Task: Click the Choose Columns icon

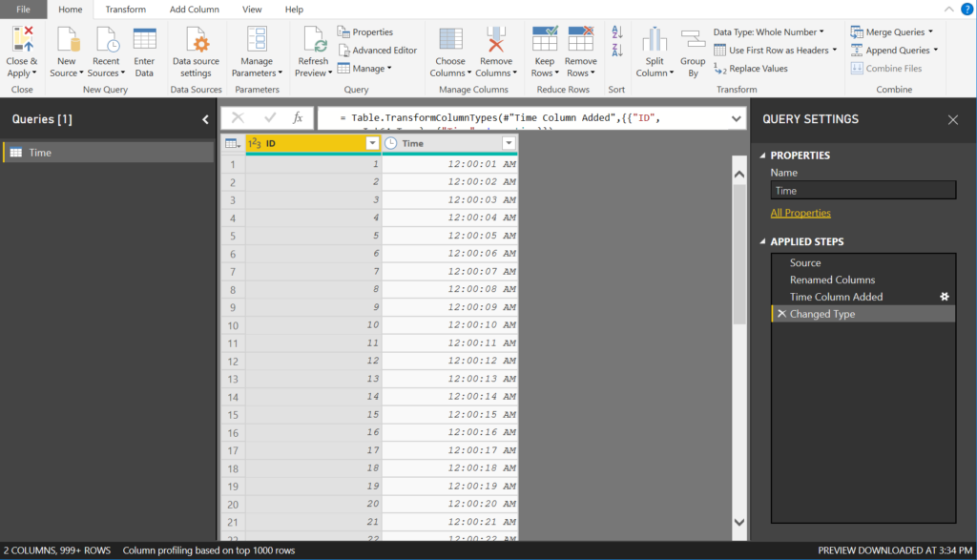Action: click(x=450, y=40)
